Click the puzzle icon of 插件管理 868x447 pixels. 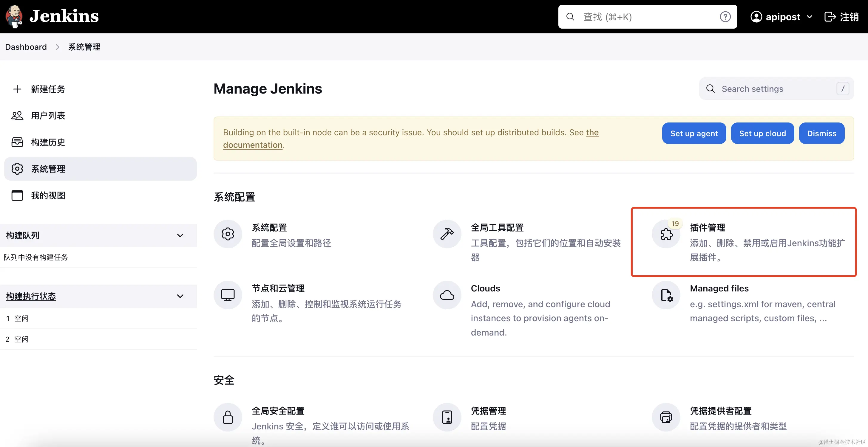click(x=666, y=235)
